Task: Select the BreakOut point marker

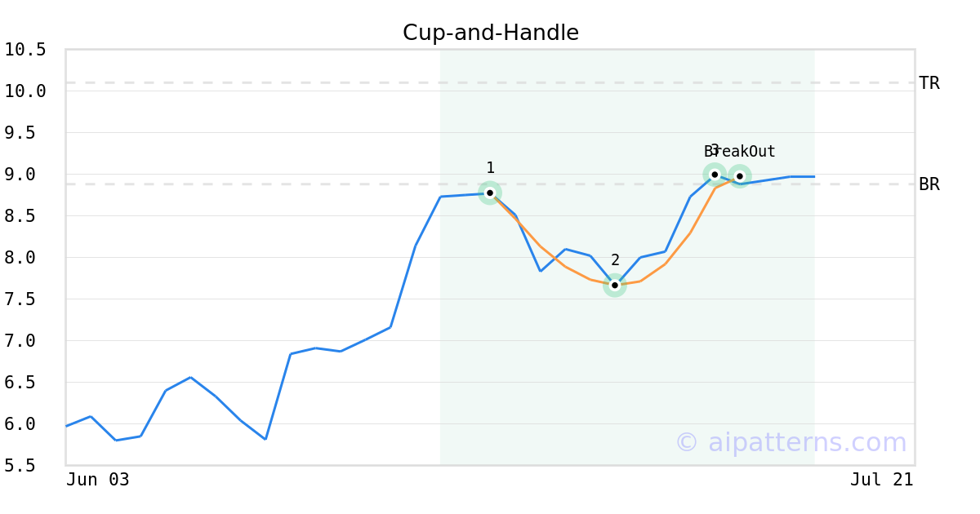Action: (740, 176)
